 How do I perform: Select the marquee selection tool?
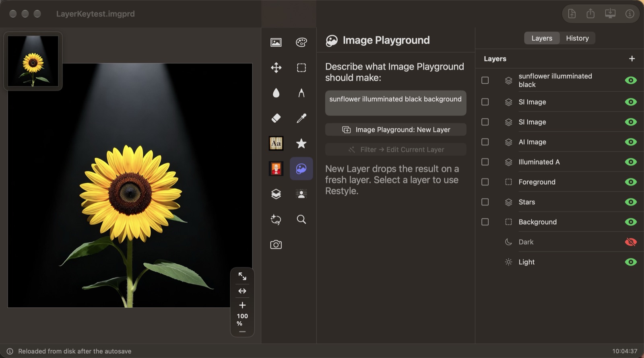click(301, 68)
